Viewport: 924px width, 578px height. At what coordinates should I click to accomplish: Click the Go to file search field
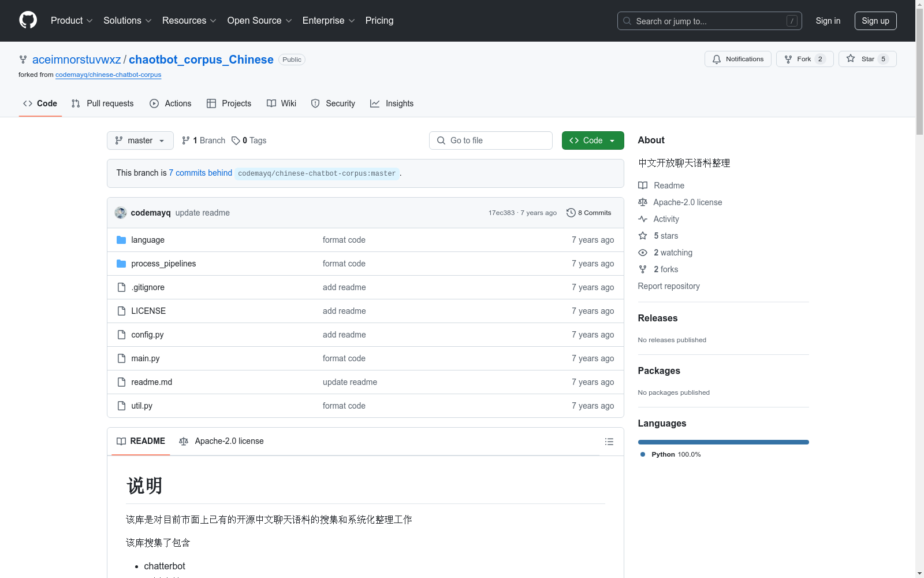[x=491, y=140]
